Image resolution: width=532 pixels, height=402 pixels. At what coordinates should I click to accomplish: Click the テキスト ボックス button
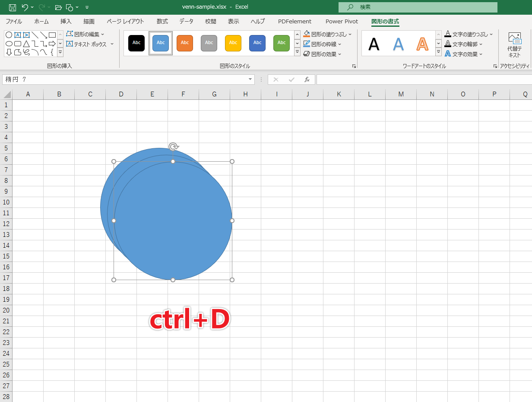90,44
